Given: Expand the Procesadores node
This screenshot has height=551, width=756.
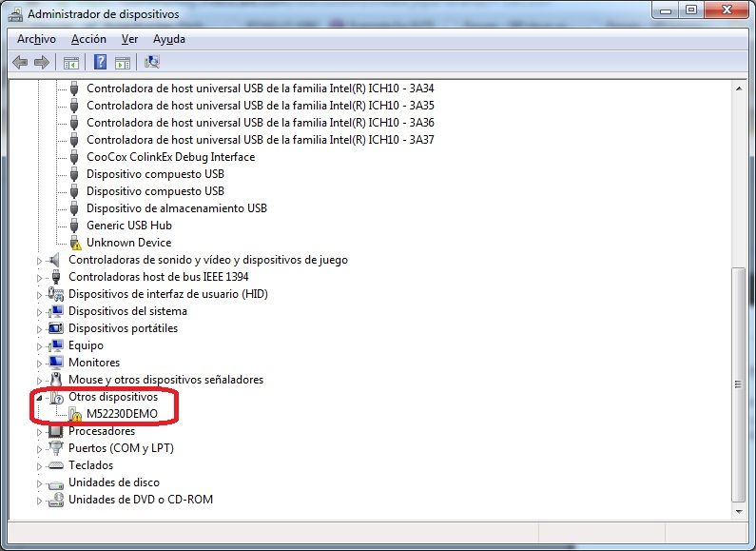Looking at the screenshot, I should click(x=40, y=432).
